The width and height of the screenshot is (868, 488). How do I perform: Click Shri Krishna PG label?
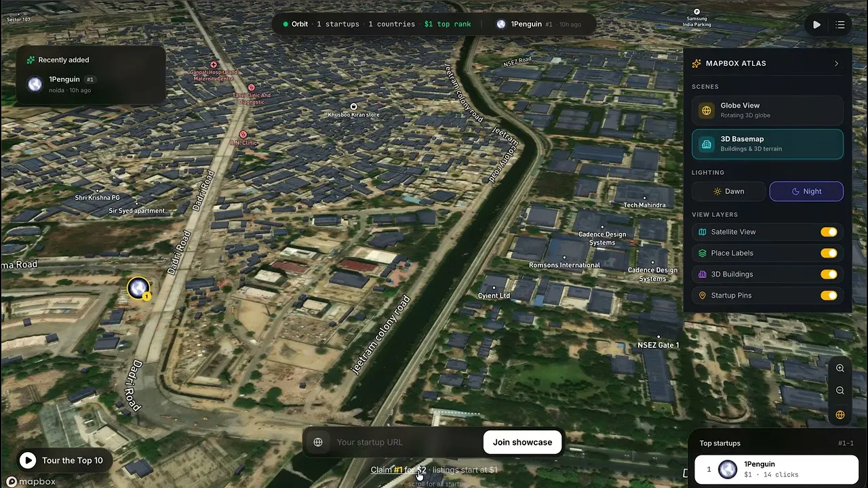click(x=97, y=198)
